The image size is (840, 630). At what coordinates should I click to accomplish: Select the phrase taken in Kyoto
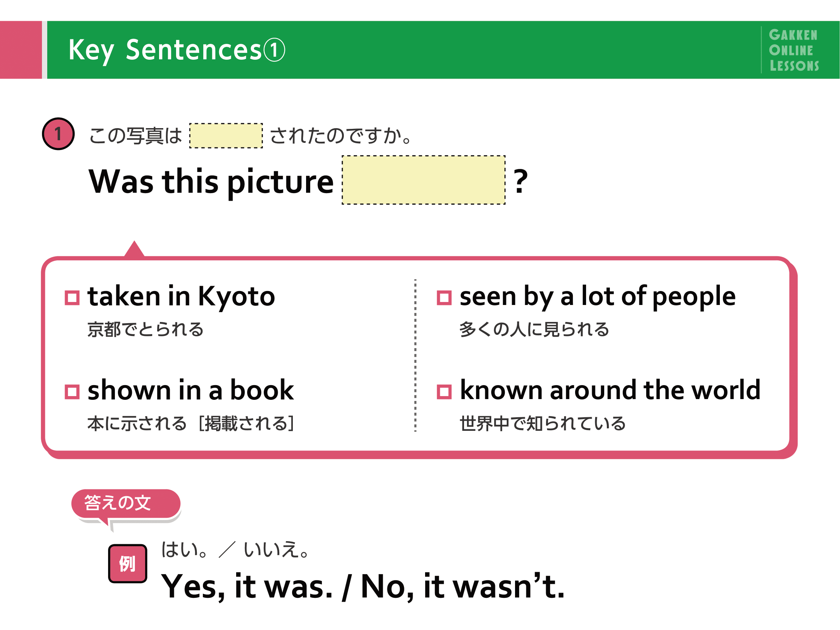[x=181, y=297]
